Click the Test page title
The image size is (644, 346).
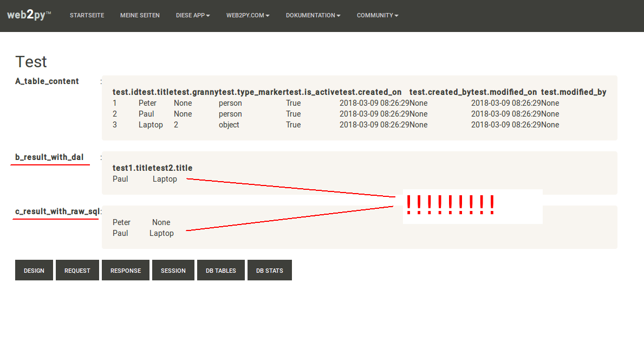[x=31, y=61]
